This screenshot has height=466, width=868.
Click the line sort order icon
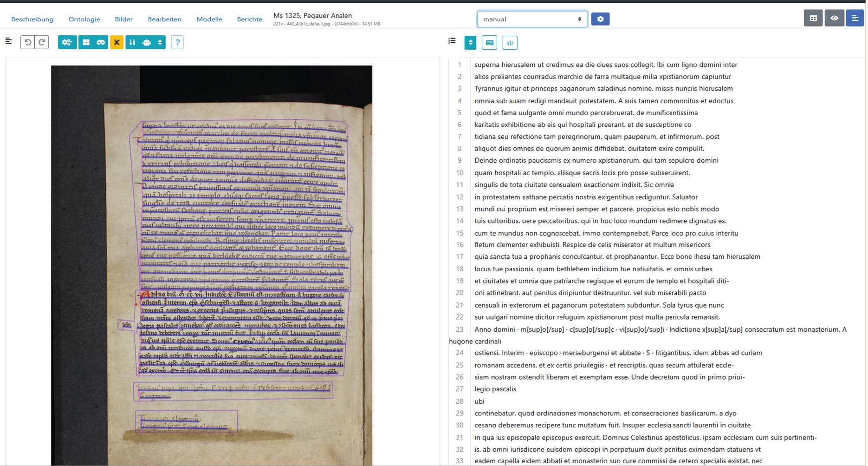[x=132, y=42]
